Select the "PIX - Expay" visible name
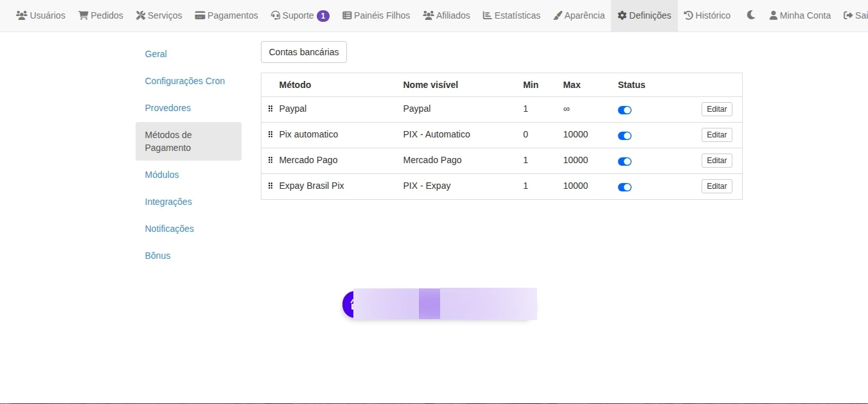This screenshot has width=868, height=404. [x=427, y=186]
